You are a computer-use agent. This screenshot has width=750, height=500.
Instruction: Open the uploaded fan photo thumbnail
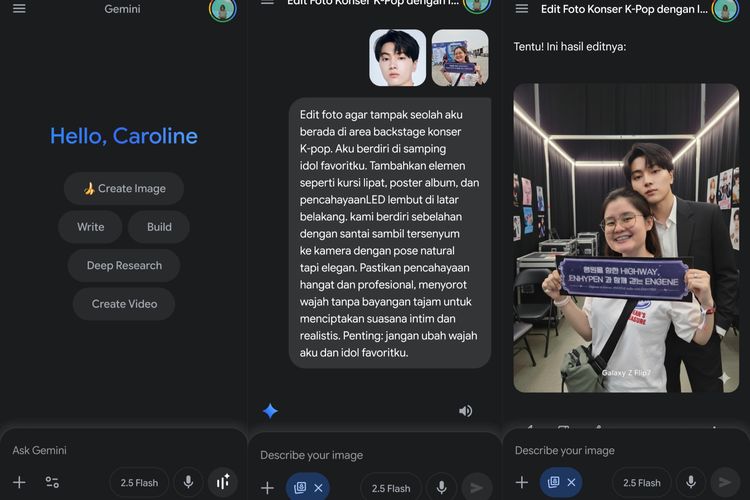click(x=460, y=58)
